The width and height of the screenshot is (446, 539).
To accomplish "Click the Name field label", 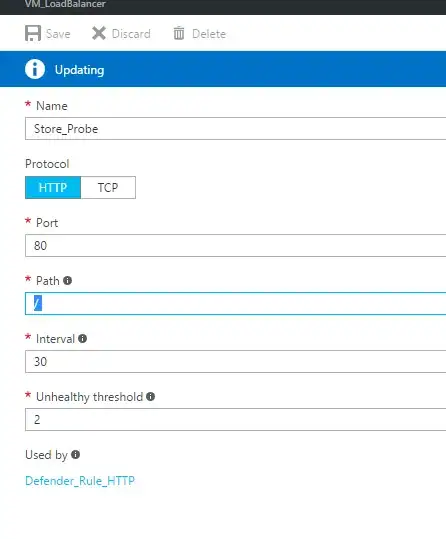I will 52,106.
